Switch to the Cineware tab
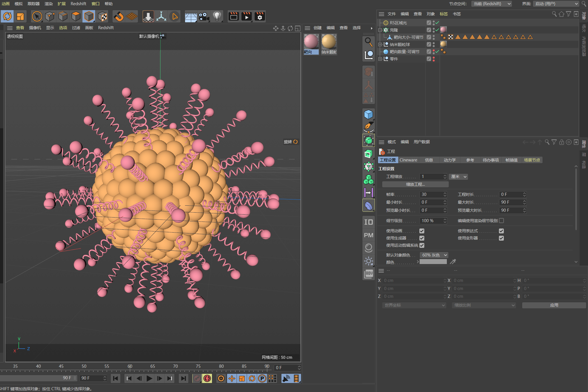 408,160
